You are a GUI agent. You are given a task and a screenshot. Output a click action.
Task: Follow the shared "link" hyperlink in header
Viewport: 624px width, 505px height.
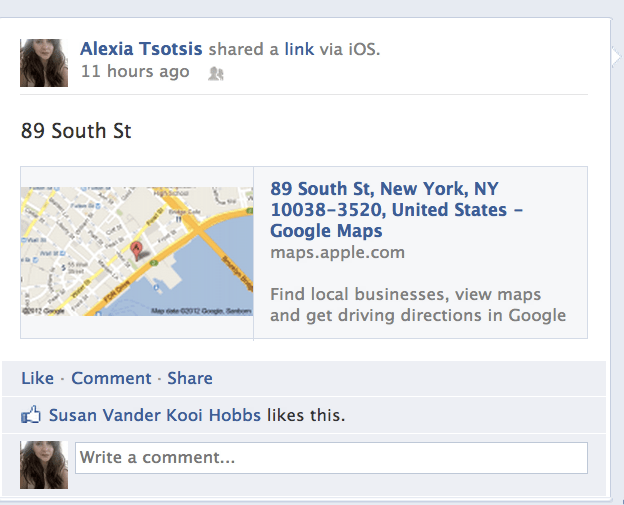(299, 49)
